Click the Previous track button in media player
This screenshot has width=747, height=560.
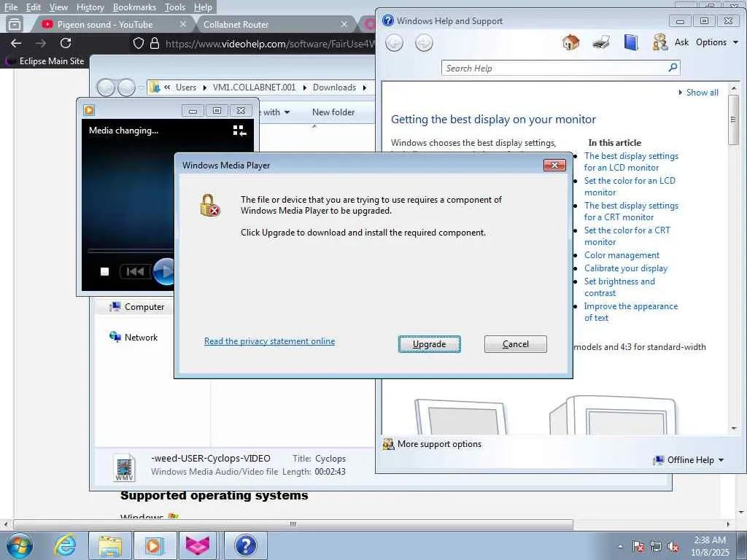click(135, 271)
